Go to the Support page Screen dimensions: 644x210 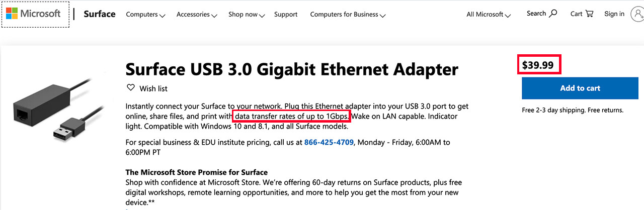point(286,15)
